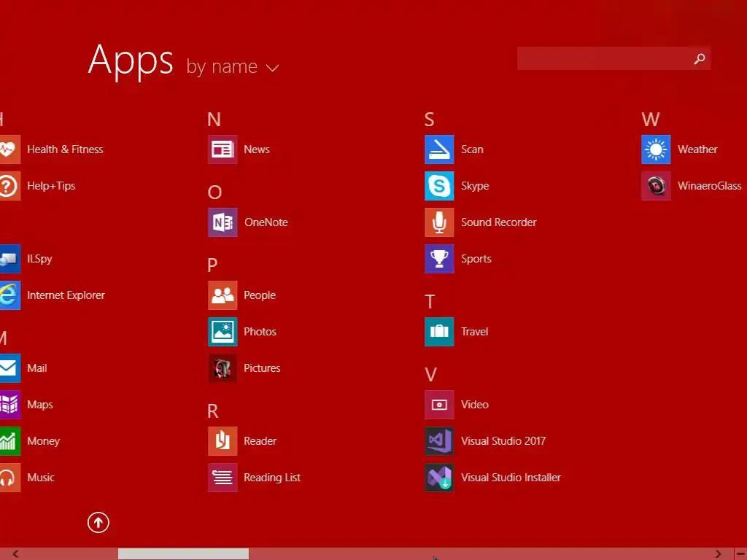The width and height of the screenshot is (747, 560).
Task: Click the 'OneNote' label
Action: [266, 222]
